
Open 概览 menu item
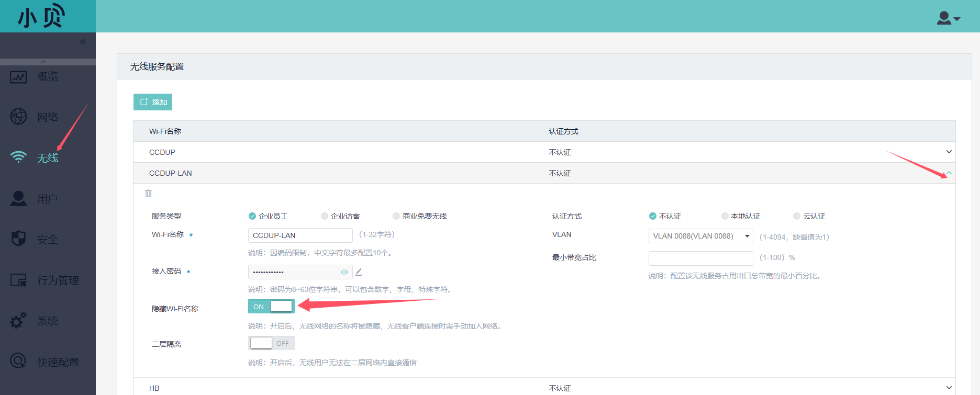(x=48, y=77)
